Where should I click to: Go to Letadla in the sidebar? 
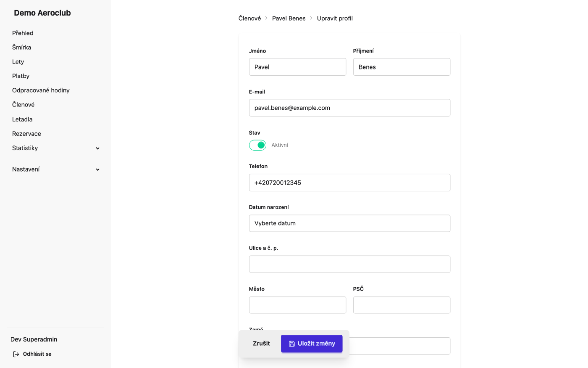[22, 119]
